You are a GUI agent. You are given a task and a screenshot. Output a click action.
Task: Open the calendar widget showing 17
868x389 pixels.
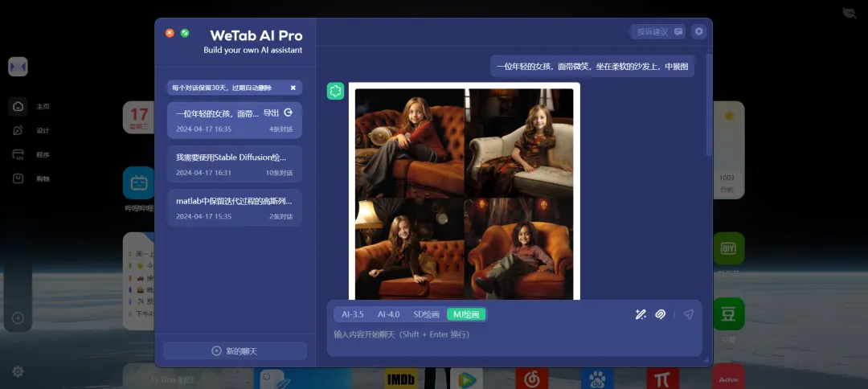[138, 117]
